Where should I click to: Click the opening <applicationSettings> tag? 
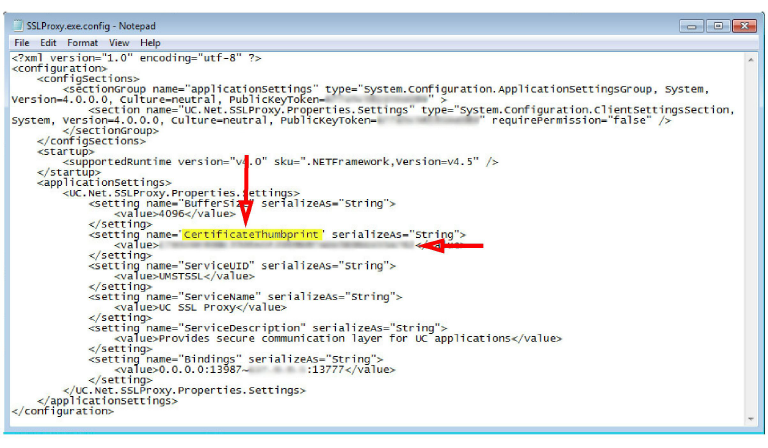point(104,183)
